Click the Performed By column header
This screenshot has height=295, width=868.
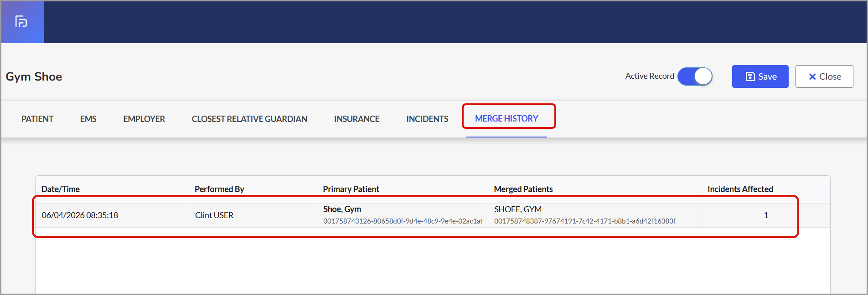coord(219,189)
